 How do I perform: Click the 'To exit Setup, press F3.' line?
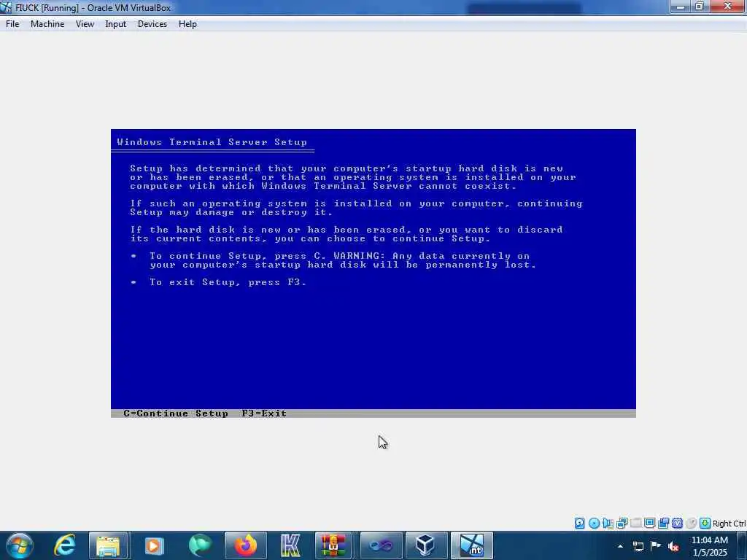coord(228,282)
